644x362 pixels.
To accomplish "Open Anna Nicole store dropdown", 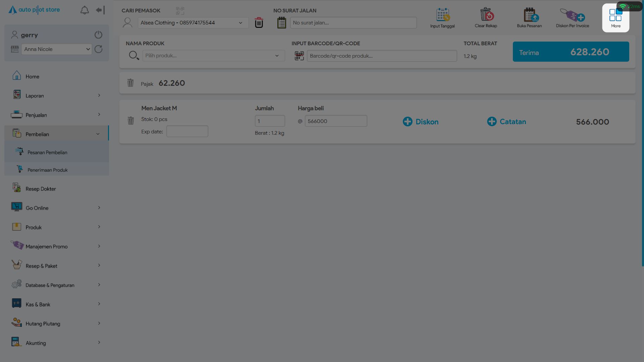I will 56,49.
